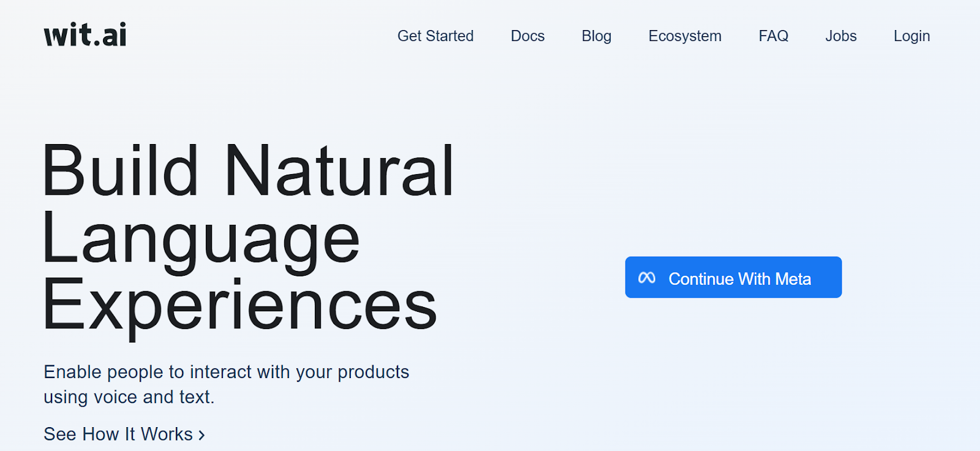Click the wit.ai logo
The height and width of the screenshot is (451, 980).
point(85,35)
